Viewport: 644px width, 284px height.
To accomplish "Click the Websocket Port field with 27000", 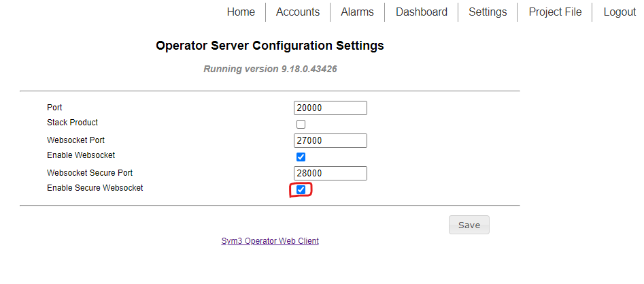I will (x=331, y=140).
